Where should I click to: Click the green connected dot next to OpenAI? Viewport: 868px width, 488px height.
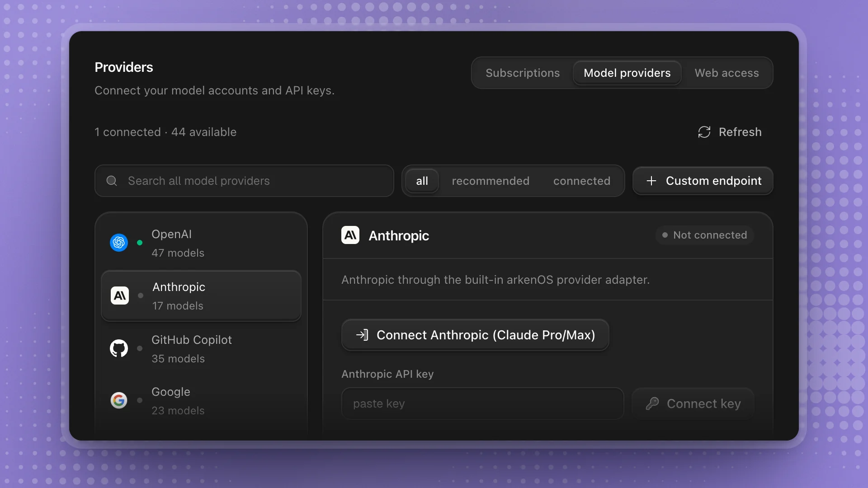pos(140,243)
